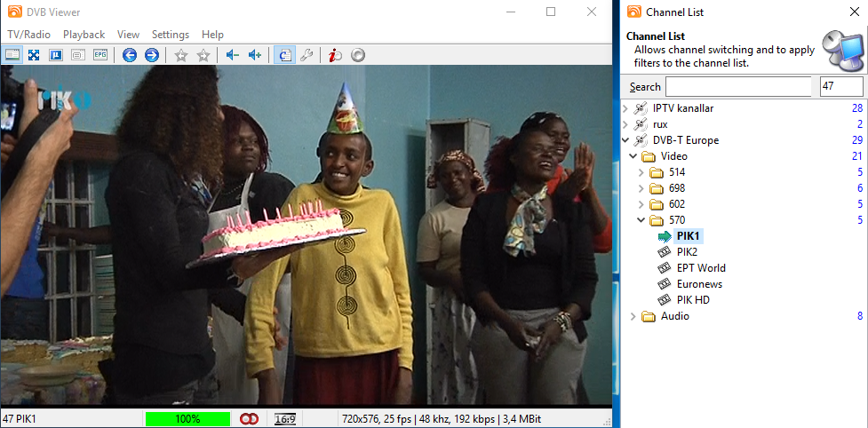Screen dimensions: 868x428
Task: Open the Settings menu
Action: (171, 35)
